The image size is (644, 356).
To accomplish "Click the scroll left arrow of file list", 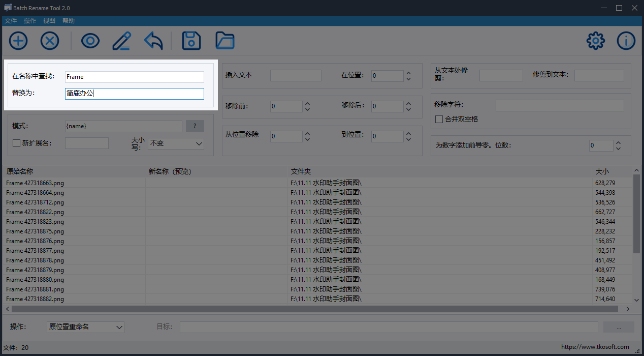I will tap(7, 309).
